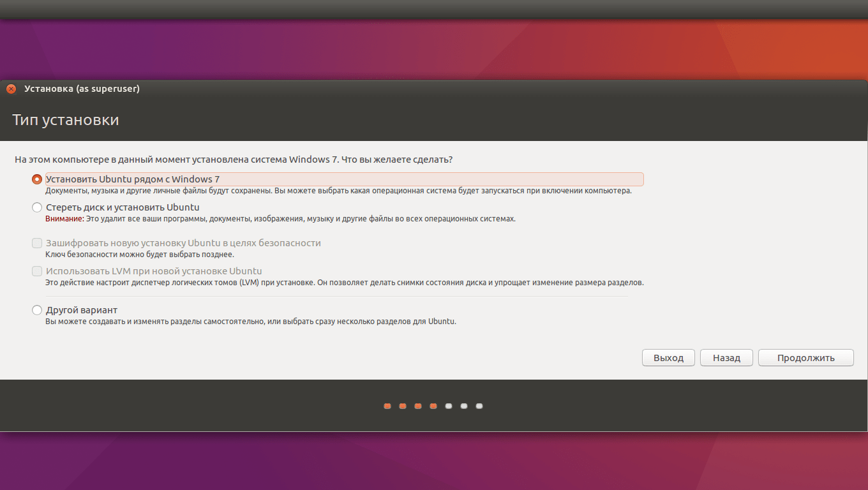Image resolution: width=868 pixels, height=490 pixels.
Task: Click the text "Ключ безопасности можно будет выбрать позднее."
Action: tap(140, 255)
